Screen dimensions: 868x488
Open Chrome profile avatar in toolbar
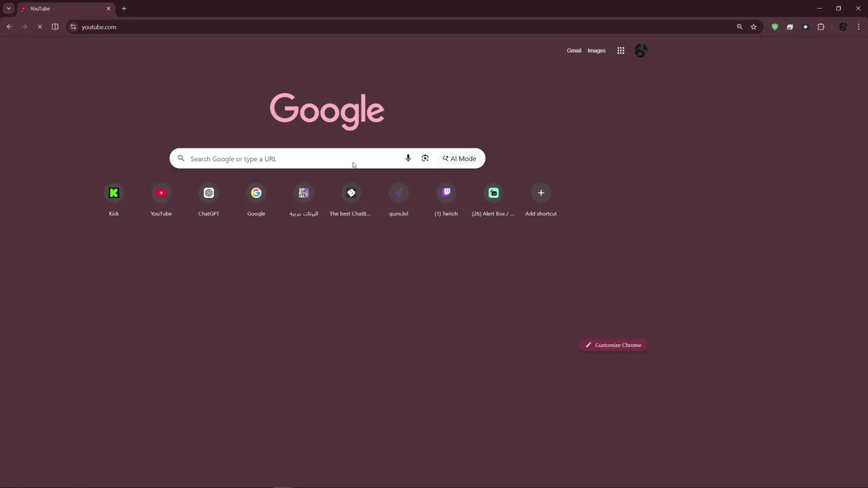[x=843, y=27]
